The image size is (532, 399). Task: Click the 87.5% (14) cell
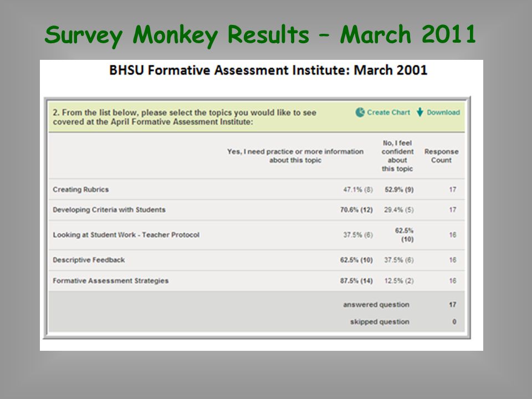(356, 280)
